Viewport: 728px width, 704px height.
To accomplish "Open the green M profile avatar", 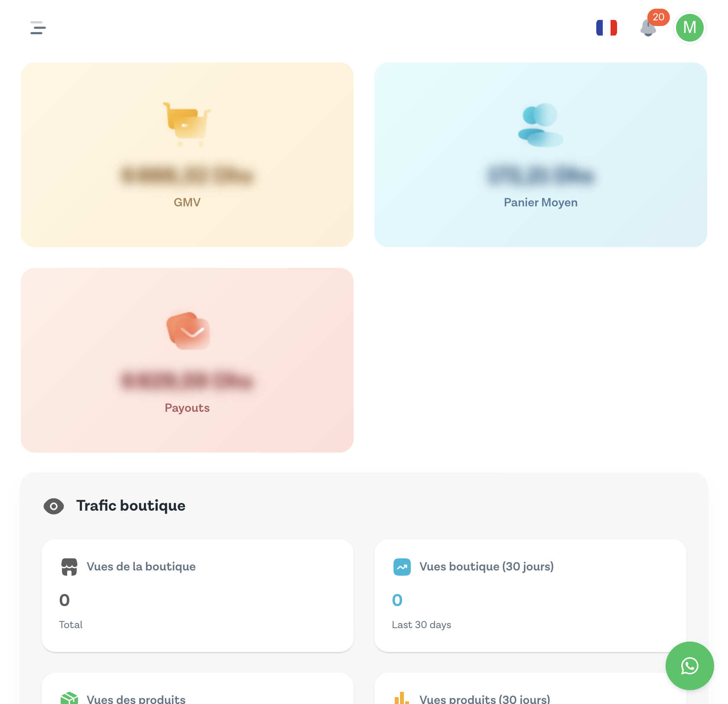I will click(689, 28).
